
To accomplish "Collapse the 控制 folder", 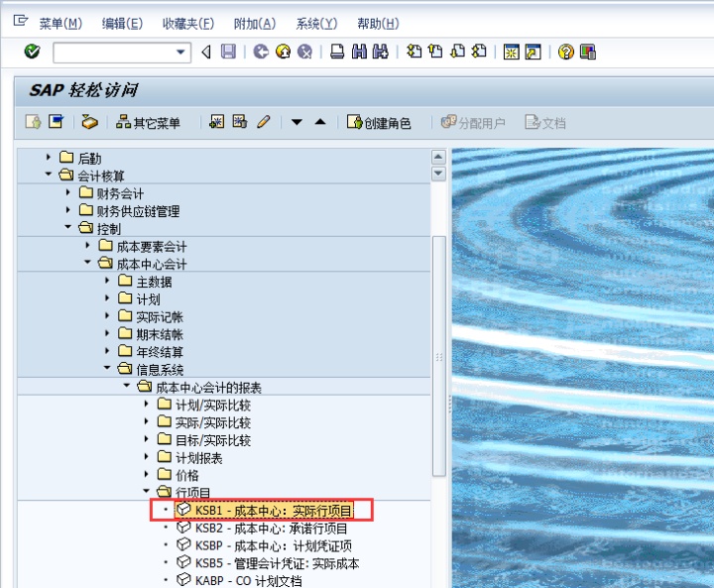I will 67,226.
